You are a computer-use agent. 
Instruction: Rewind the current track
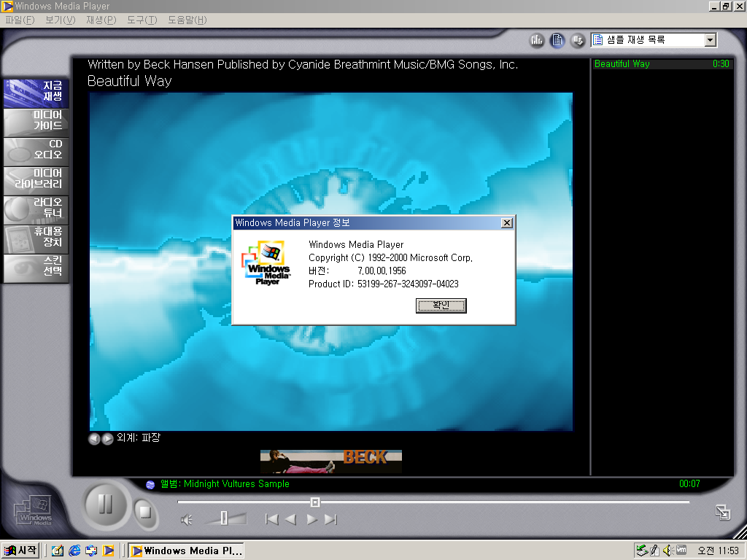coord(290,519)
